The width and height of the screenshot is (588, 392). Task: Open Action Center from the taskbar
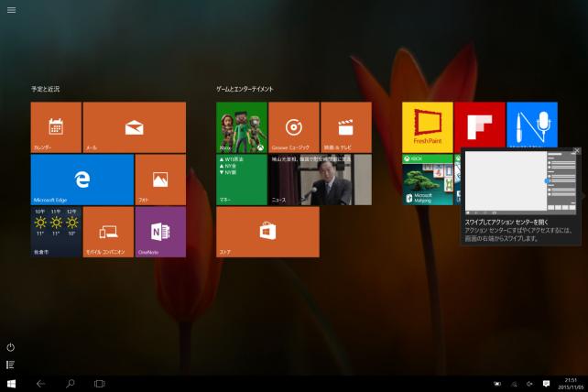(546, 383)
